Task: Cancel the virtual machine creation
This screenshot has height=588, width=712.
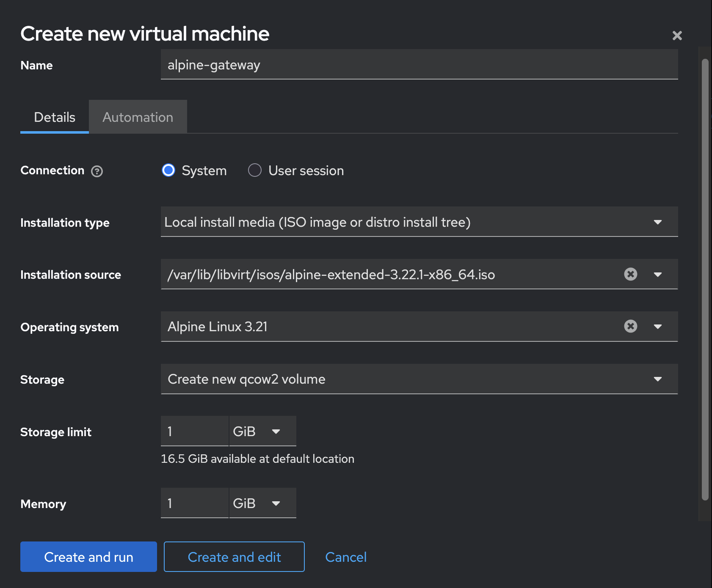Action: [345, 557]
